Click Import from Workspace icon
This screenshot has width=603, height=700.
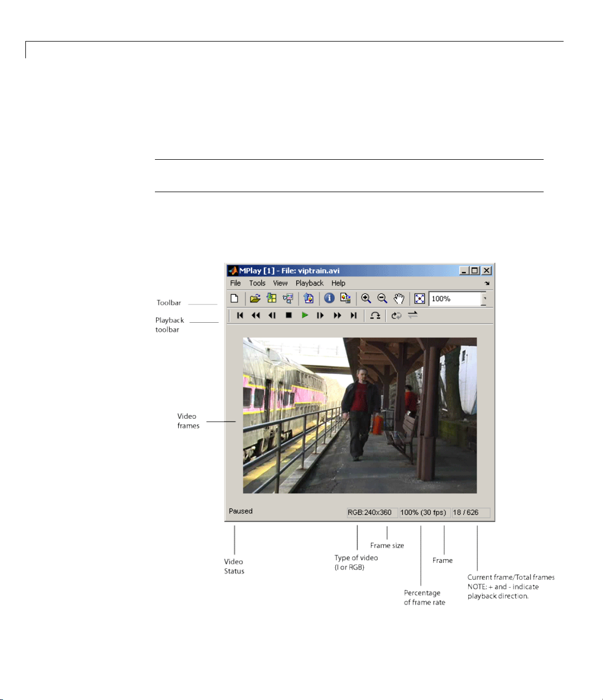click(x=272, y=298)
